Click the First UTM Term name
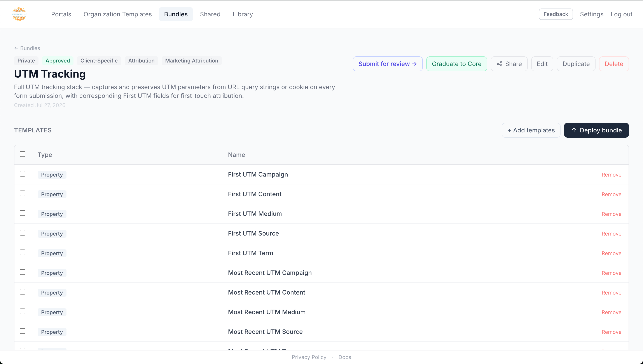Viewport: 643px width, 364px height. click(250, 253)
